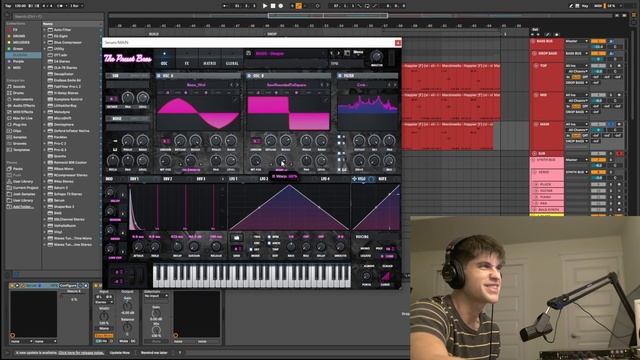Click the portamento Curve graphic
This screenshot has height=360, width=640.
click(x=385, y=277)
